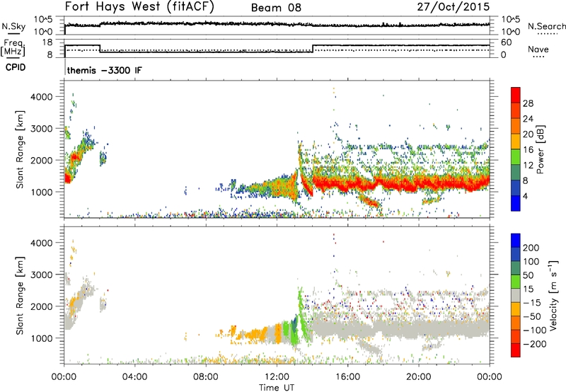This screenshot has height=392, width=566.
Task: Click the '-200' velocity colorbar value
Action: pyautogui.click(x=535, y=344)
